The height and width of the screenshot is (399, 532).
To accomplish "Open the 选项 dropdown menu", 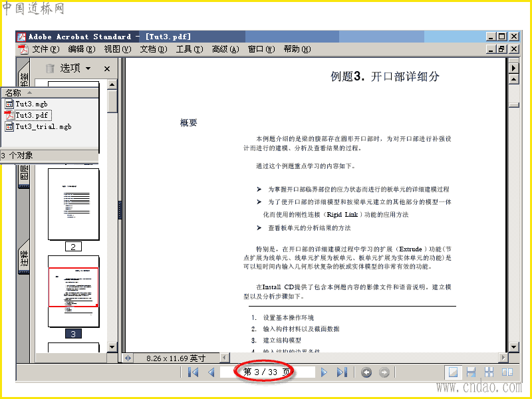I will click(x=75, y=68).
